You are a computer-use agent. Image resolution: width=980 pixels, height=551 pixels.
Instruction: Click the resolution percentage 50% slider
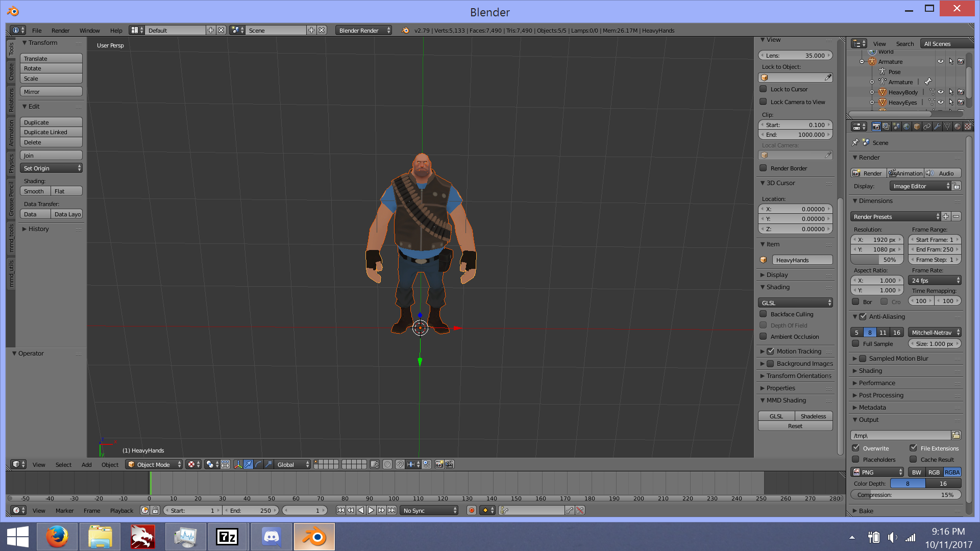pyautogui.click(x=877, y=259)
